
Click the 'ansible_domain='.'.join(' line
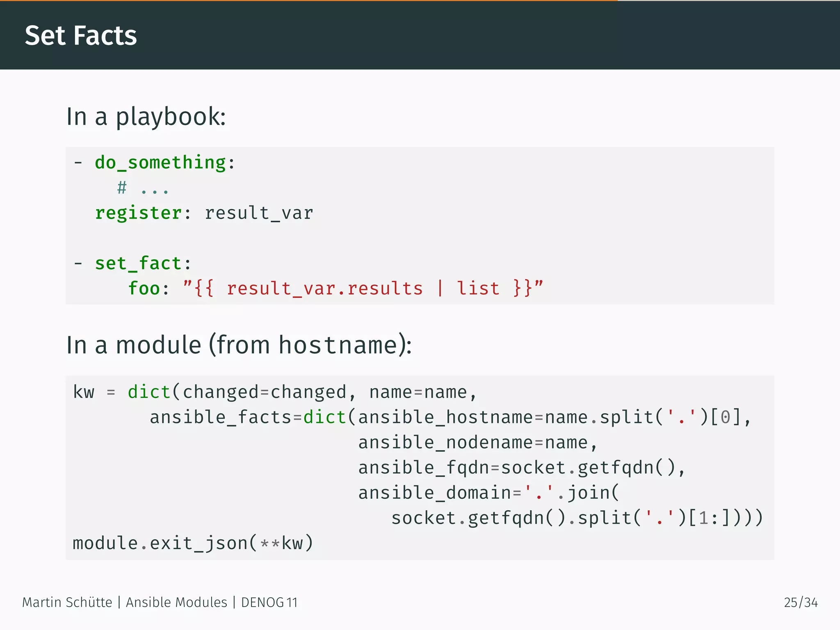488,493
